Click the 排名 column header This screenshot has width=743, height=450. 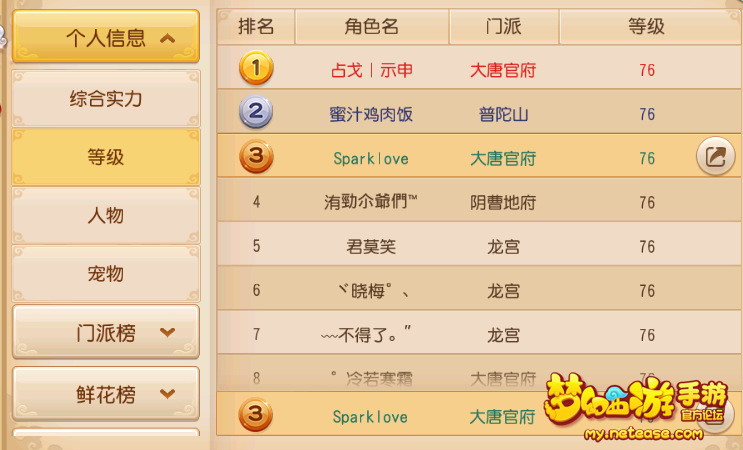pyautogui.click(x=256, y=26)
